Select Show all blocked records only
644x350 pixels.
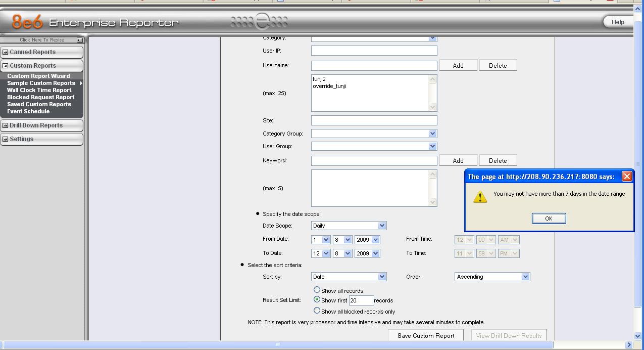[317, 311]
